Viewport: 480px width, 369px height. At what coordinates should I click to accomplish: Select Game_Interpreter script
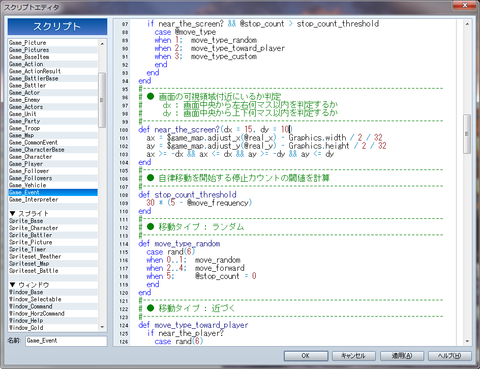pyautogui.click(x=53, y=200)
